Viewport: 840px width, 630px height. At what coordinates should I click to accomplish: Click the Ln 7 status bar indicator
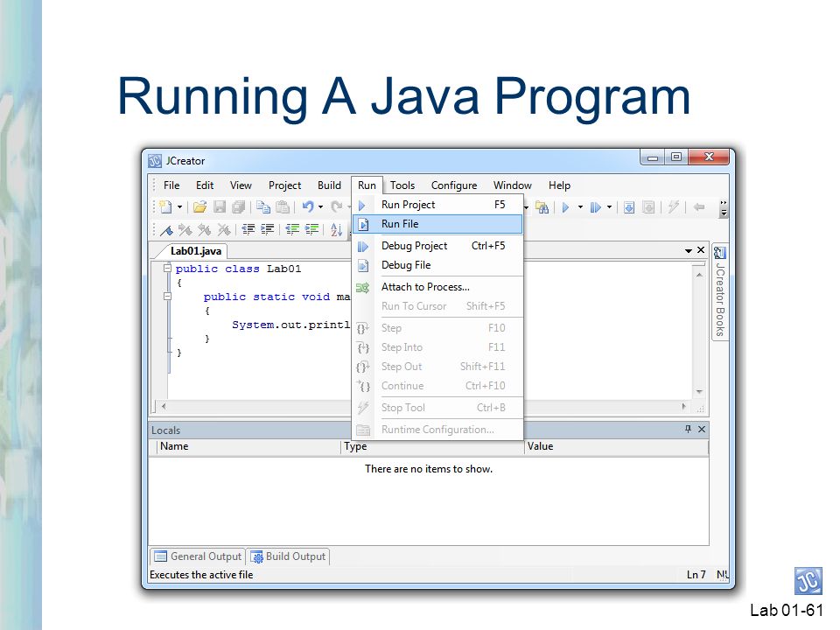point(696,575)
